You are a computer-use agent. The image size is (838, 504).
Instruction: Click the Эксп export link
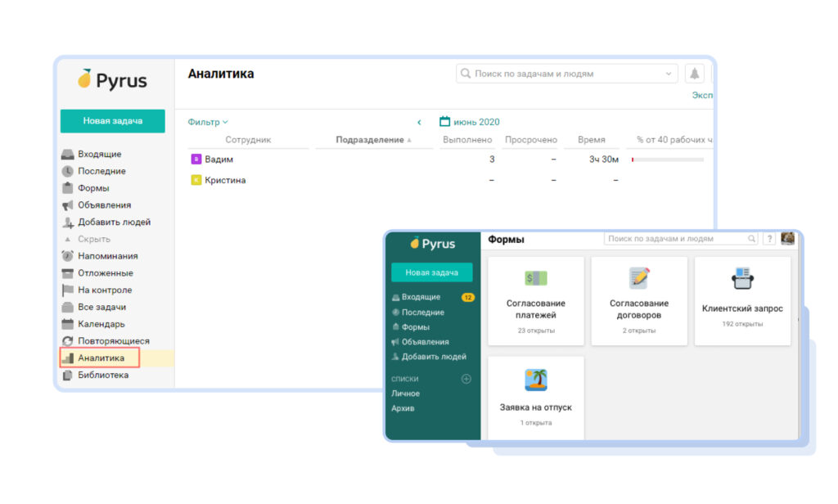pyautogui.click(x=702, y=95)
